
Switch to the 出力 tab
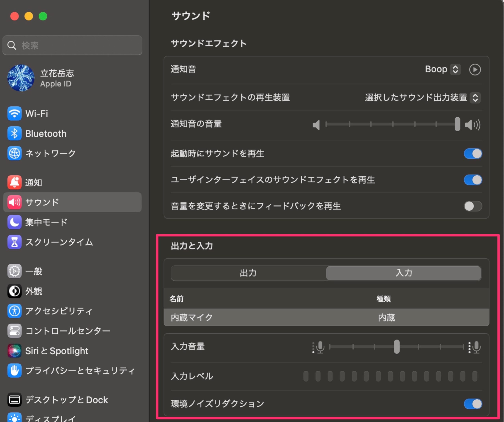[x=248, y=273]
